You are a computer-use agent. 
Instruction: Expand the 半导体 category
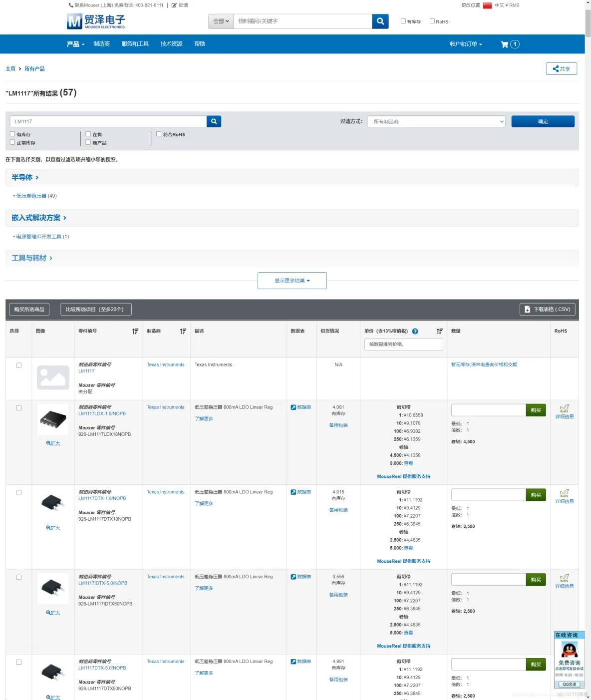point(25,177)
